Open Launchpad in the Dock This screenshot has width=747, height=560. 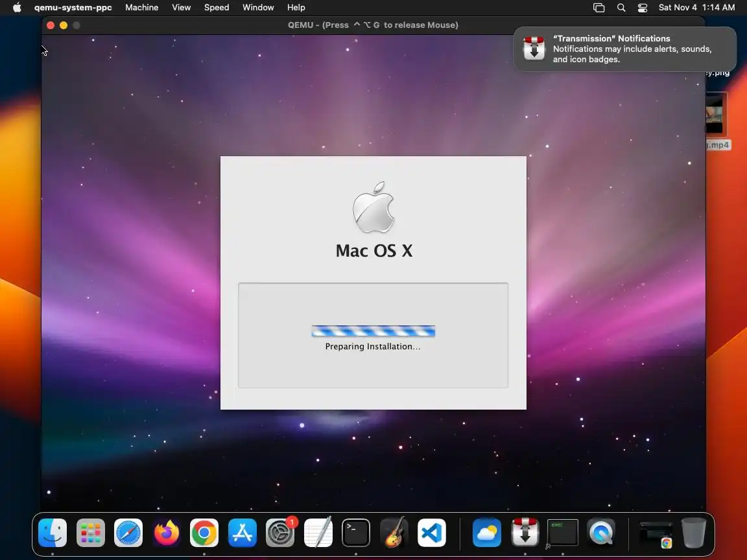91,532
